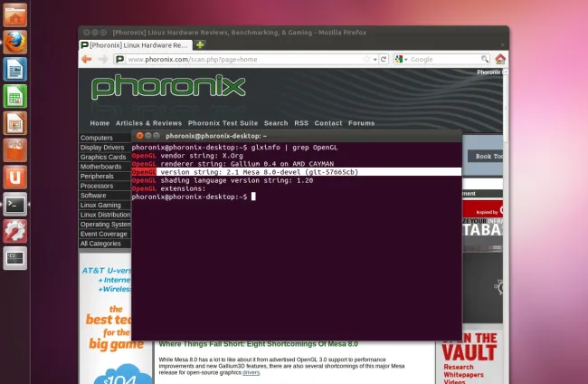Viewport: 588px width, 384px height.
Task: Open Home in Phoronix navigation
Action: tap(100, 123)
